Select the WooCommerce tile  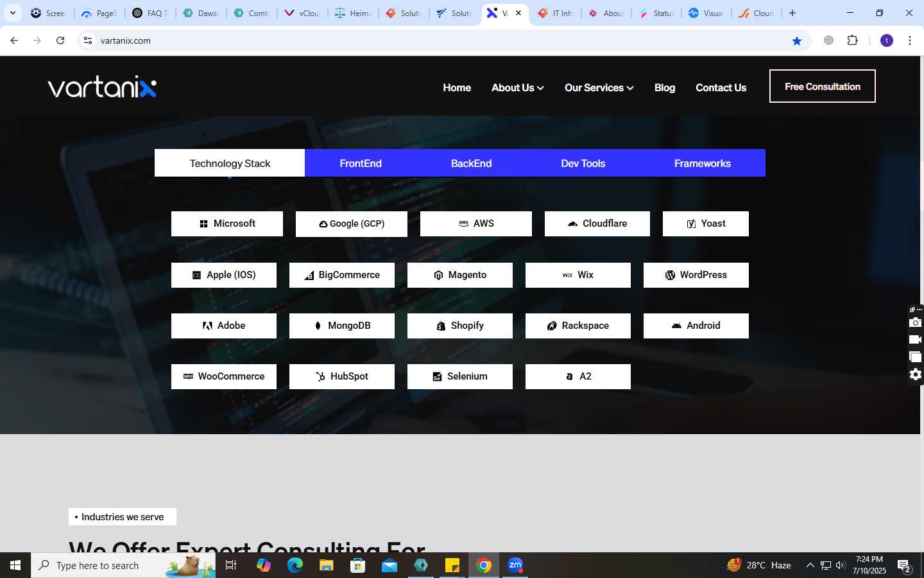[224, 376]
